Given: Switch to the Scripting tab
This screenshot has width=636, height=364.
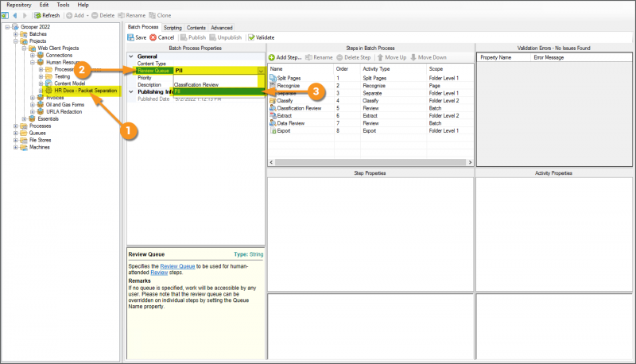Looking at the screenshot, I should [x=173, y=28].
